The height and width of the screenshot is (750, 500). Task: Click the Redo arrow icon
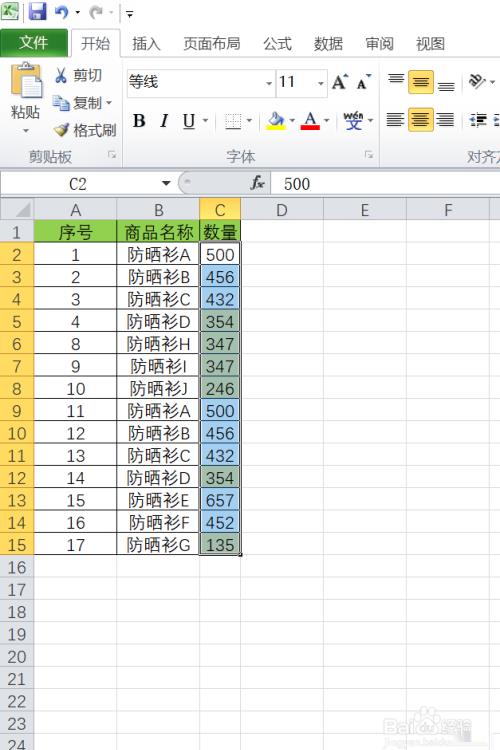coord(96,12)
